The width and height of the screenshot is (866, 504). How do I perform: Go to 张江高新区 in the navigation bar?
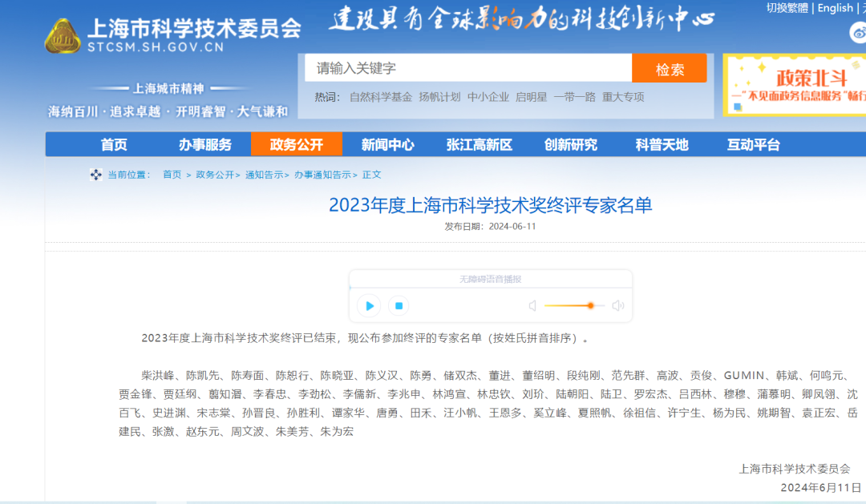480,144
